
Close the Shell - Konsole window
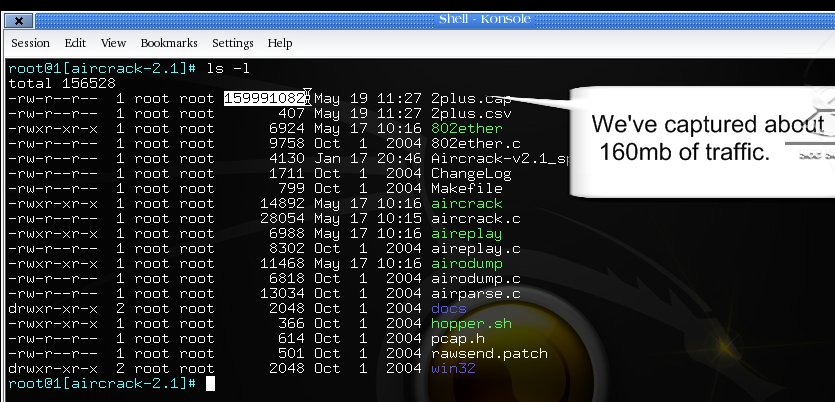click(x=19, y=21)
